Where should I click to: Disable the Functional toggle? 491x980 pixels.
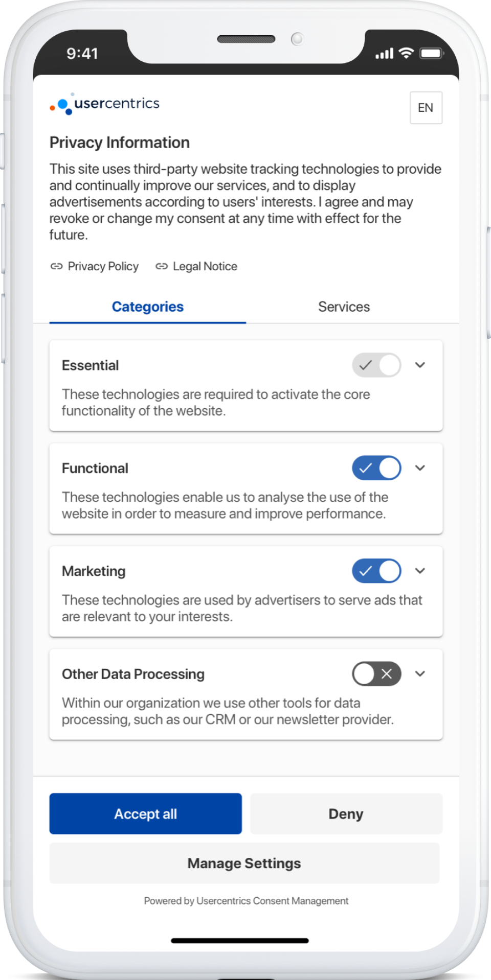tap(376, 468)
